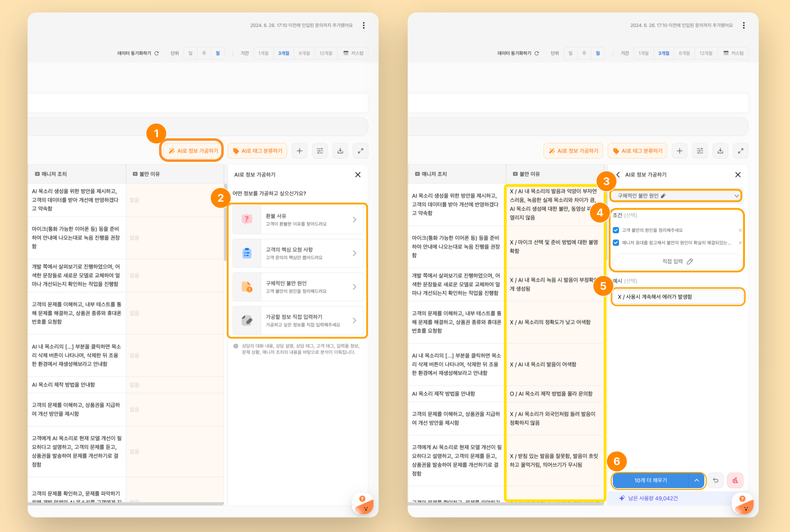Open the kebab menu in left panel header

pos(364,26)
